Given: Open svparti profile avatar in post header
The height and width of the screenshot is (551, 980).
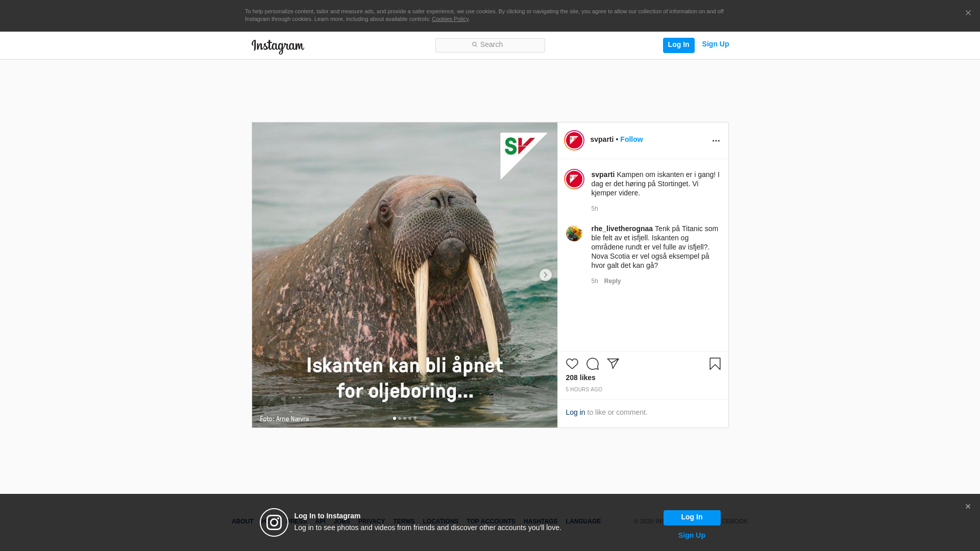Looking at the screenshot, I should coord(574,140).
